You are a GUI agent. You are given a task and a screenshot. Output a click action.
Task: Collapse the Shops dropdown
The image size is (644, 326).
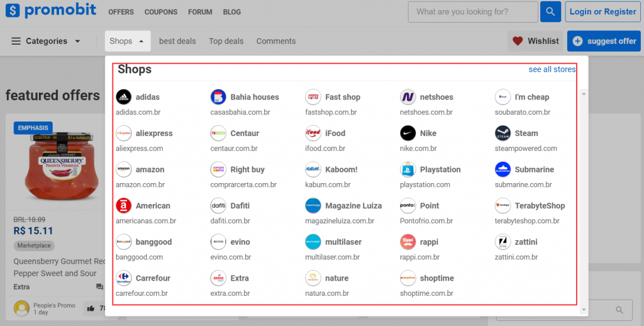click(x=127, y=41)
